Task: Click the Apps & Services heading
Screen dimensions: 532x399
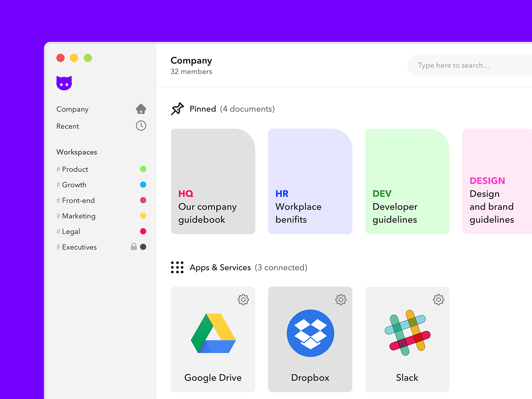Action: tap(220, 267)
